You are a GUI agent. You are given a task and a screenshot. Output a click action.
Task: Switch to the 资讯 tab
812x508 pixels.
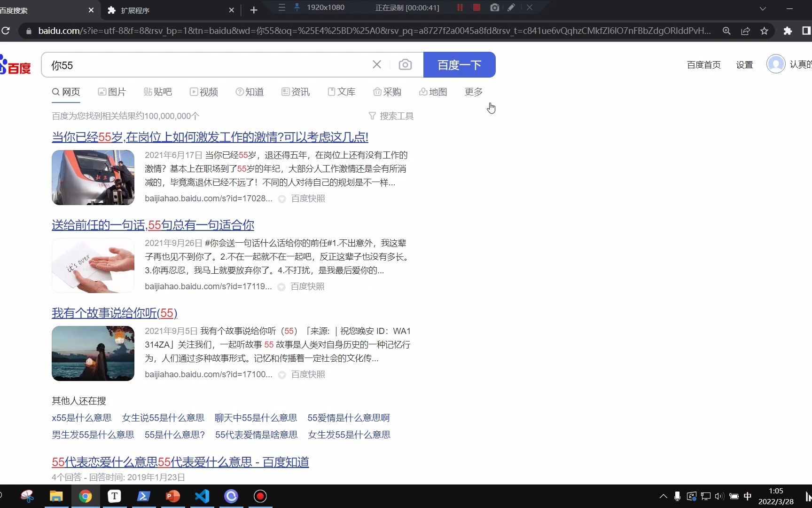click(x=296, y=92)
